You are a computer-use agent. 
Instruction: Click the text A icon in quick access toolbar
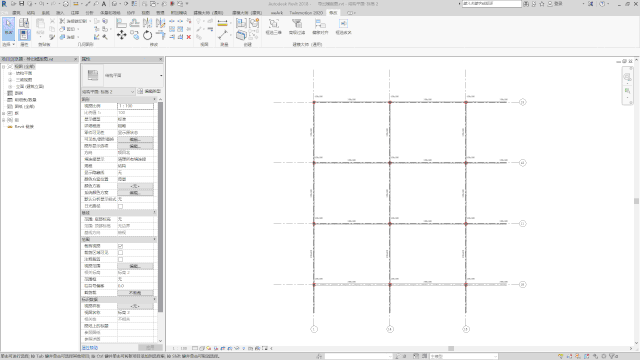point(104,4)
